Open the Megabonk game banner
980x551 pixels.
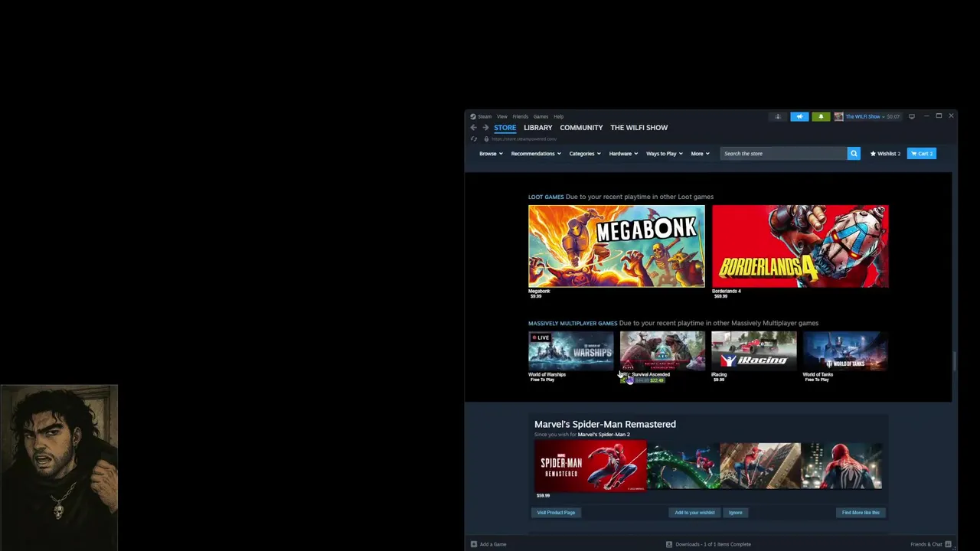[x=616, y=246]
